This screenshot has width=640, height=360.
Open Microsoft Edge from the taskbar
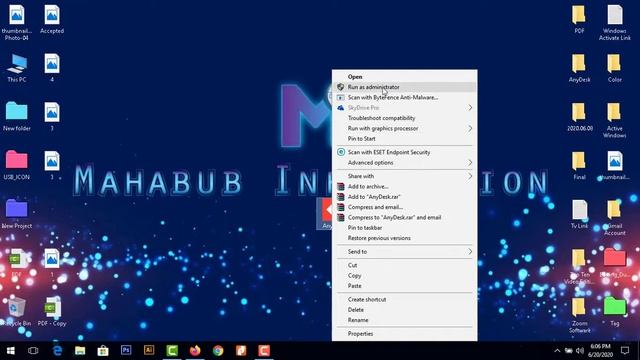click(58, 350)
